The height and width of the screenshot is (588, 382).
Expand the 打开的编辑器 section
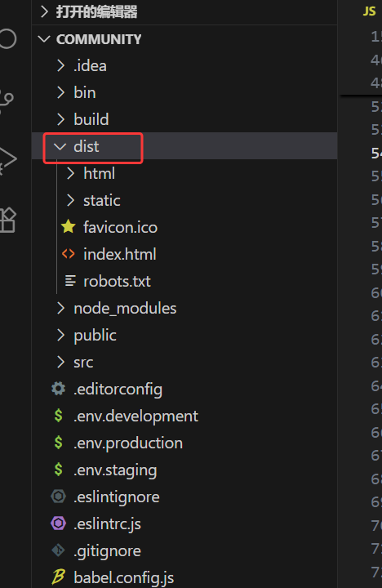[x=44, y=11]
